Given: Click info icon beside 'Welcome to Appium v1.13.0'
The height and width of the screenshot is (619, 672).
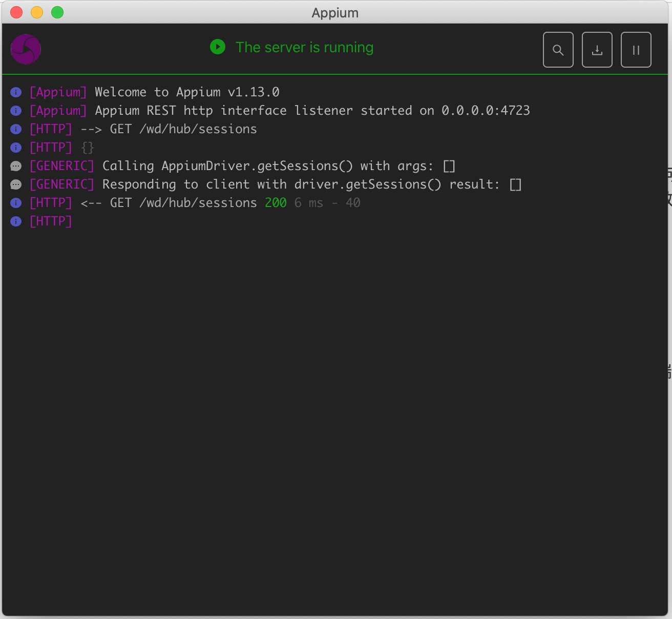Looking at the screenshot, I should click(x=16, y=92).
